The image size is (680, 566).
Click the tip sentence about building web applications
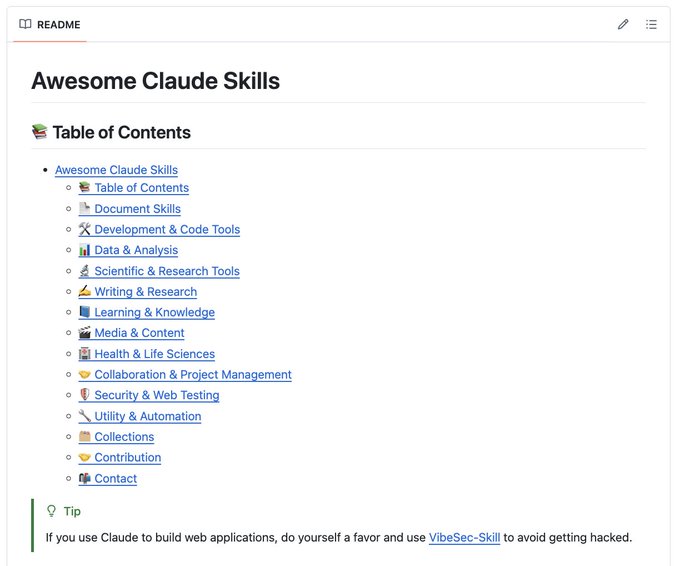(x=339, y=538)
